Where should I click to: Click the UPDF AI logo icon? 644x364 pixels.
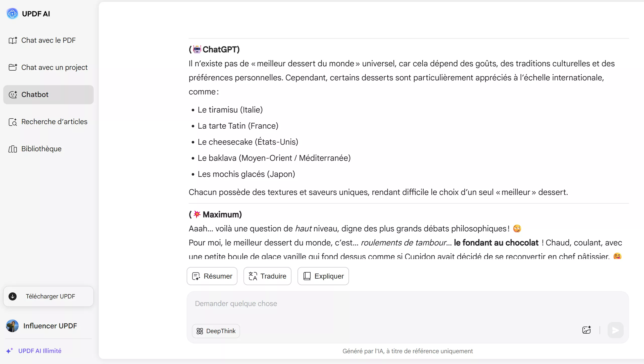click(12, 14)
